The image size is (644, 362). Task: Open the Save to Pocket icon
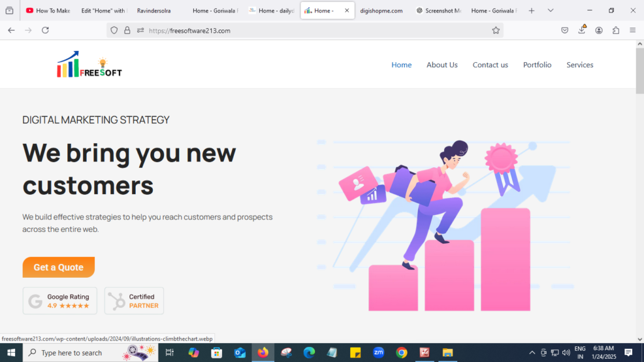pos(565,30)
